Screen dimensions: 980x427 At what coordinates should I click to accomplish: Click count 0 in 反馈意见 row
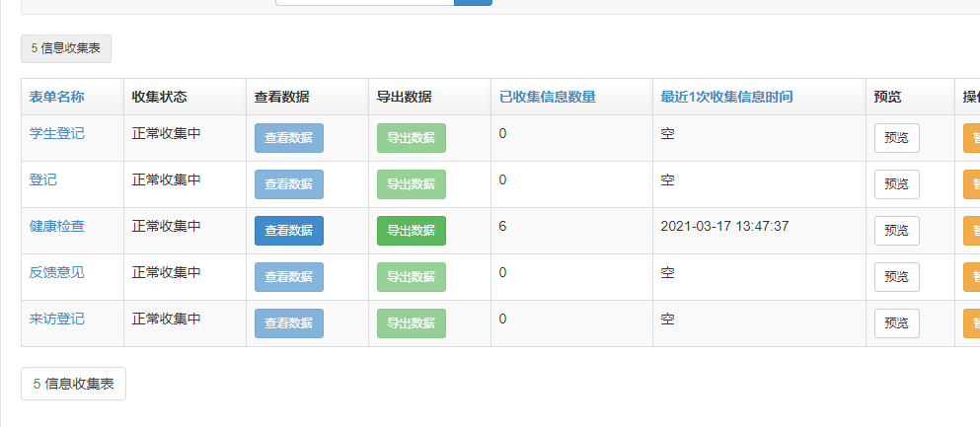tap(502, 272)
